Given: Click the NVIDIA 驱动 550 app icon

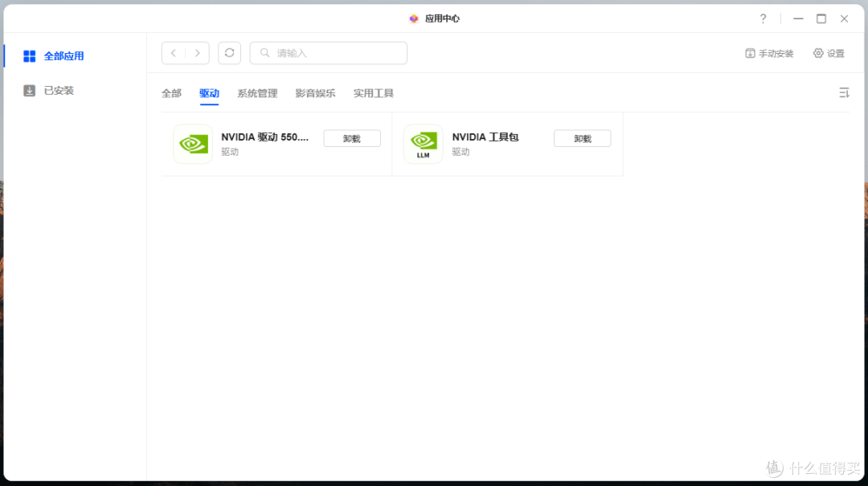Looking at the screenshot, I should pos(192,144).
